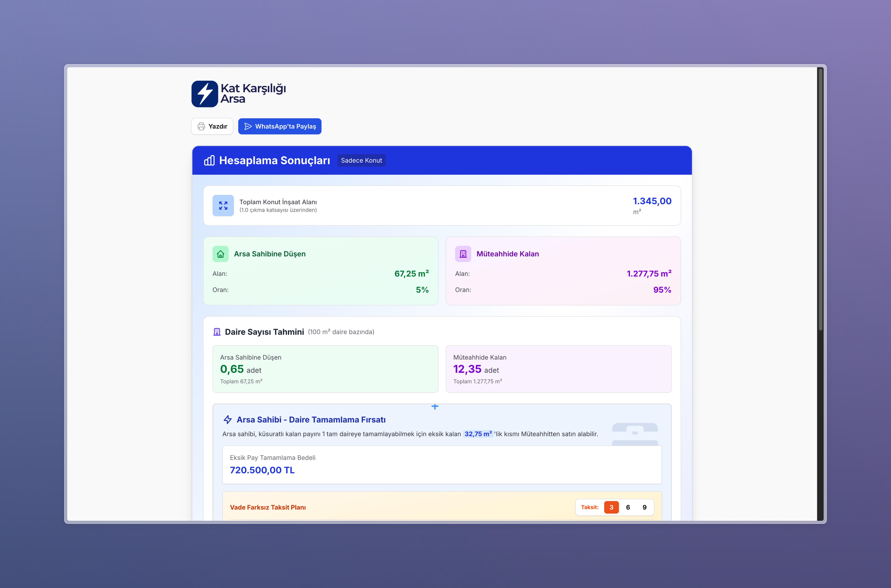Click the green house icon for Arsa Sahibine Düşen

(220, 254)
